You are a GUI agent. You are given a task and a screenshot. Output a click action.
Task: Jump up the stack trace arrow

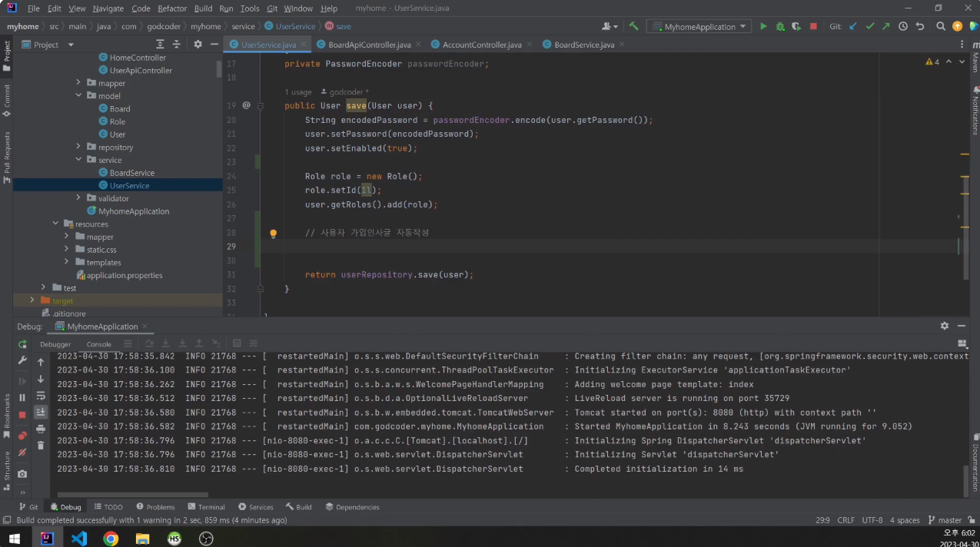click(41, 362)
